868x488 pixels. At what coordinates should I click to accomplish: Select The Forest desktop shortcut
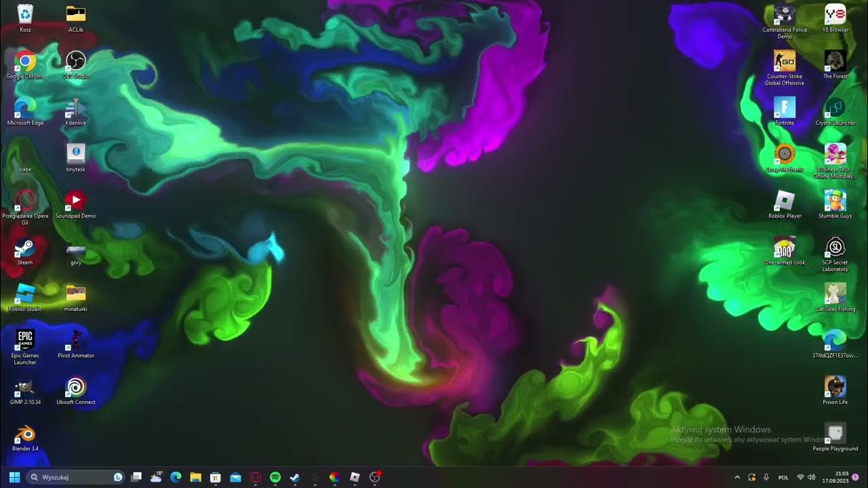click(x=835, y=65)
